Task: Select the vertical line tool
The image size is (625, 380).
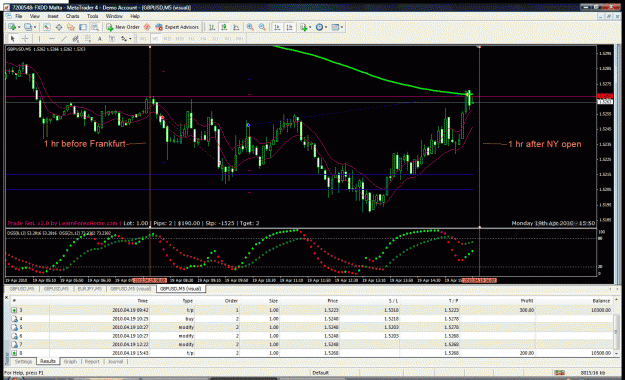Action: coord(39,39)
